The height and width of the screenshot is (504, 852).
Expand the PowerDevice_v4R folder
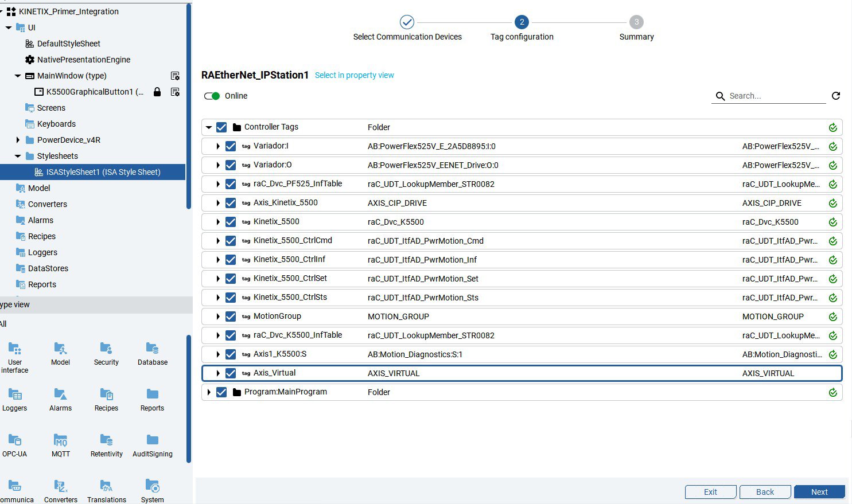[x=18, y=140]
